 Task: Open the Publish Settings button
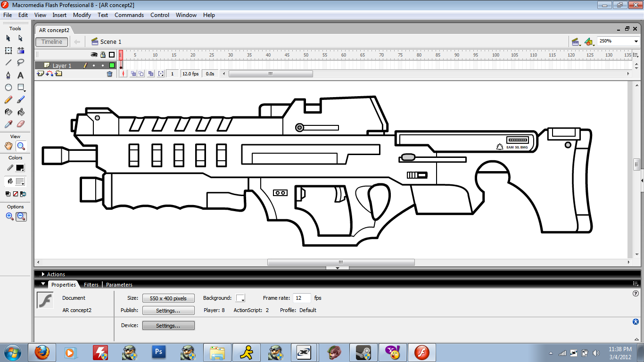point(168,311)
